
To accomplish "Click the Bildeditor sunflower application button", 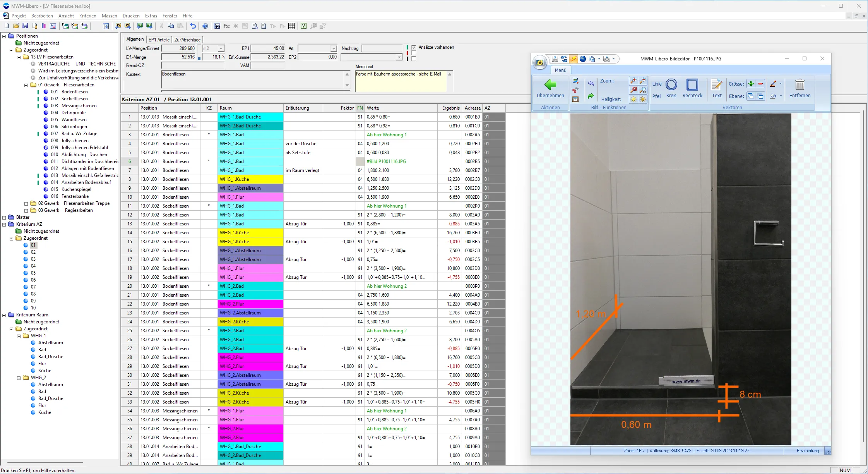I will click(x=540, y=62).
